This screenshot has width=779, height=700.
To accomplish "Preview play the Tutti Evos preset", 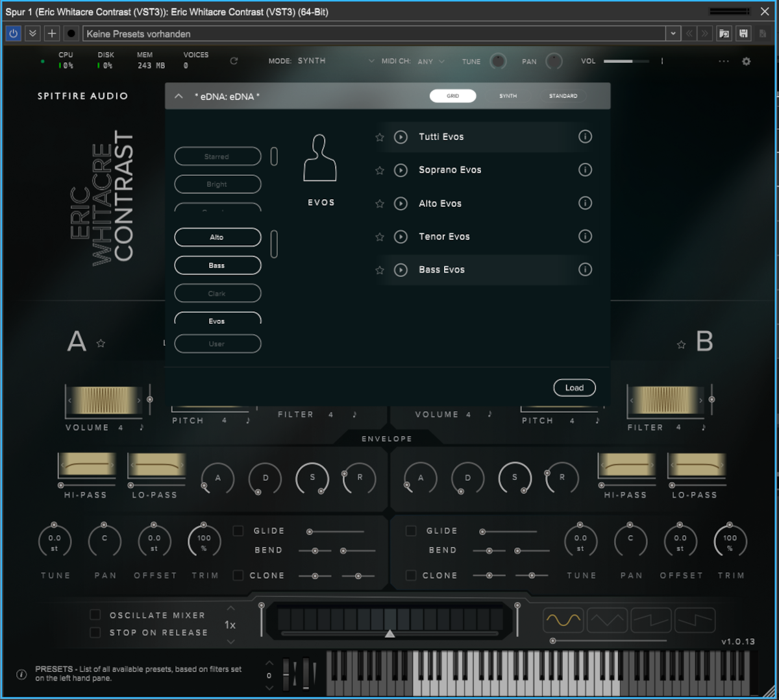I will [401, 137].
